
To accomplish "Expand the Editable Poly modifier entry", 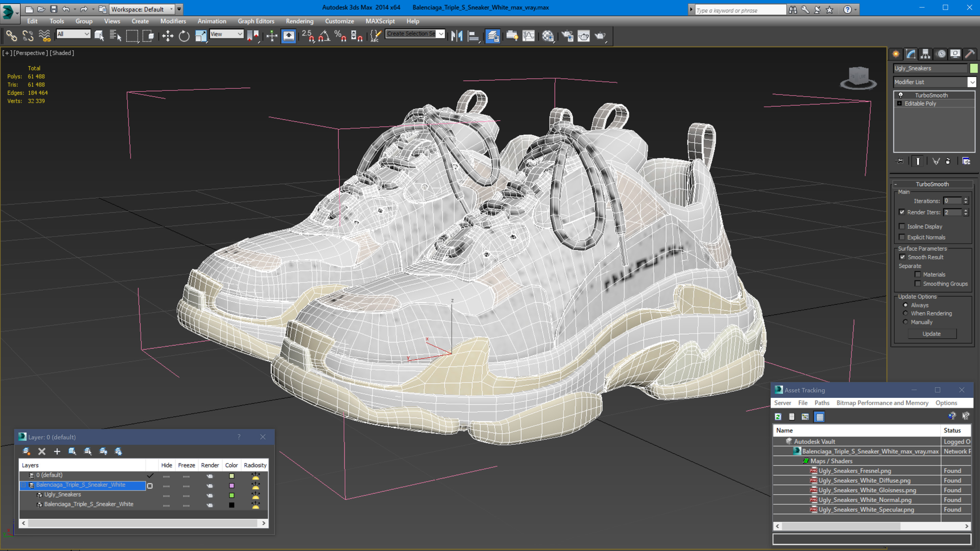I will (x=899, y=103).
